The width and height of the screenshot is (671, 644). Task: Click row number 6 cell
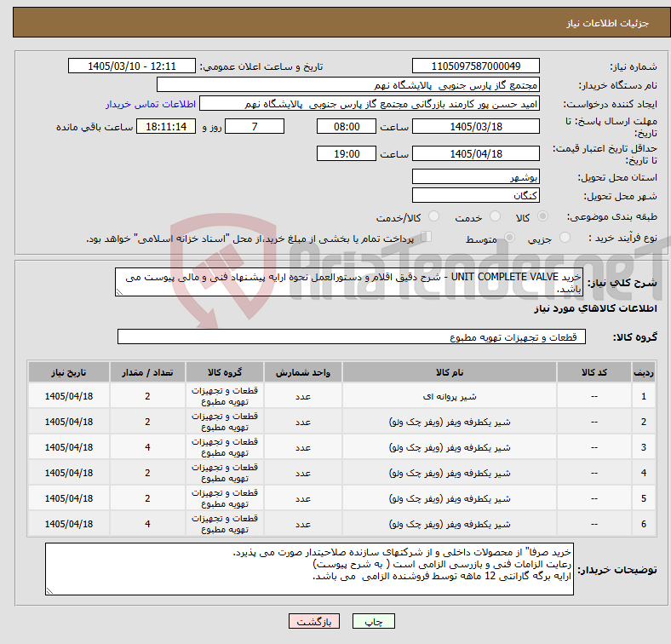pos(643,524)
